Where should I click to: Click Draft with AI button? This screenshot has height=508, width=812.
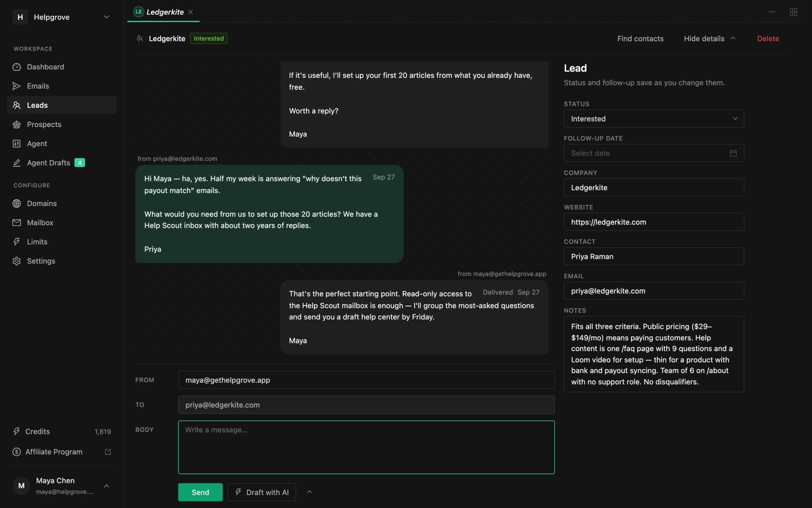[262, 492]
